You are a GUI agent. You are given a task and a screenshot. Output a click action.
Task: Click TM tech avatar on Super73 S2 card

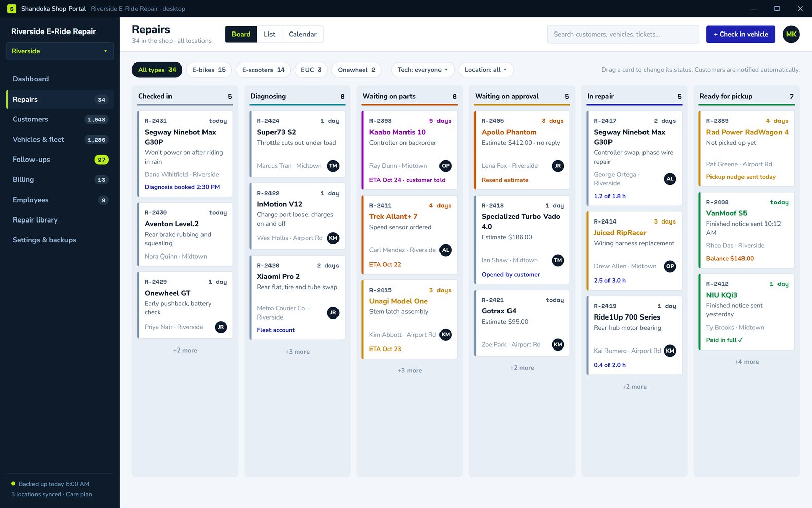pos(333,166)
